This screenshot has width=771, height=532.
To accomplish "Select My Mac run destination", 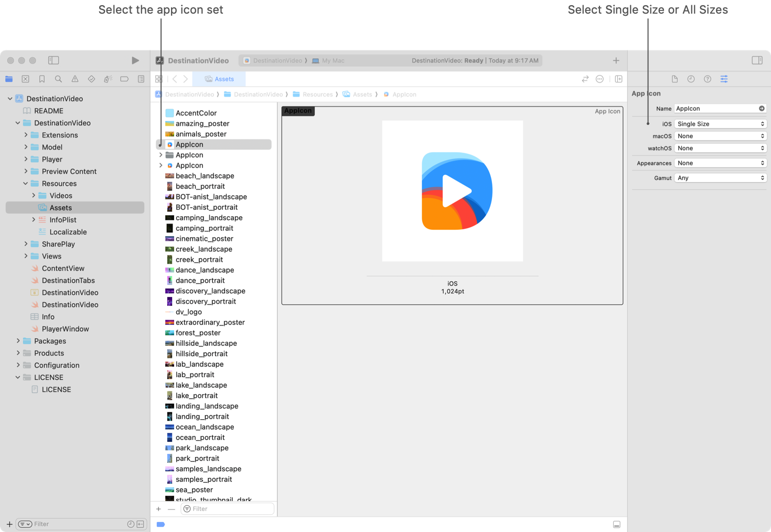I will pos(328,61).
